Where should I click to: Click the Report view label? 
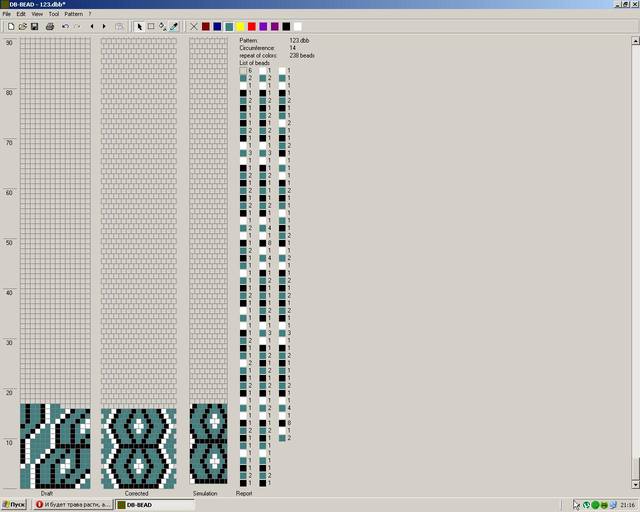pos(244,493)
